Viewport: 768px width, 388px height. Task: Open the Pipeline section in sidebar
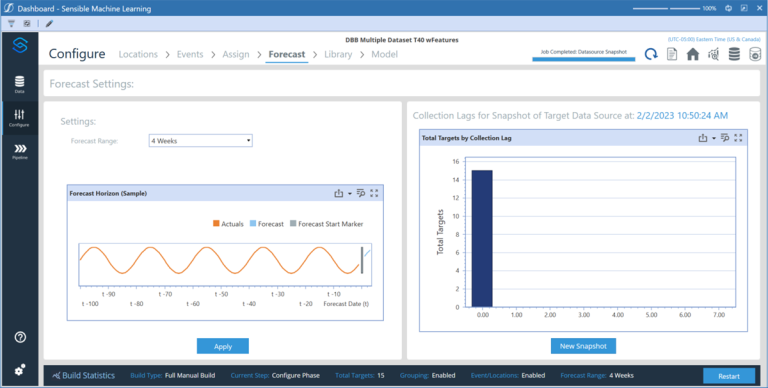[20, 152]
